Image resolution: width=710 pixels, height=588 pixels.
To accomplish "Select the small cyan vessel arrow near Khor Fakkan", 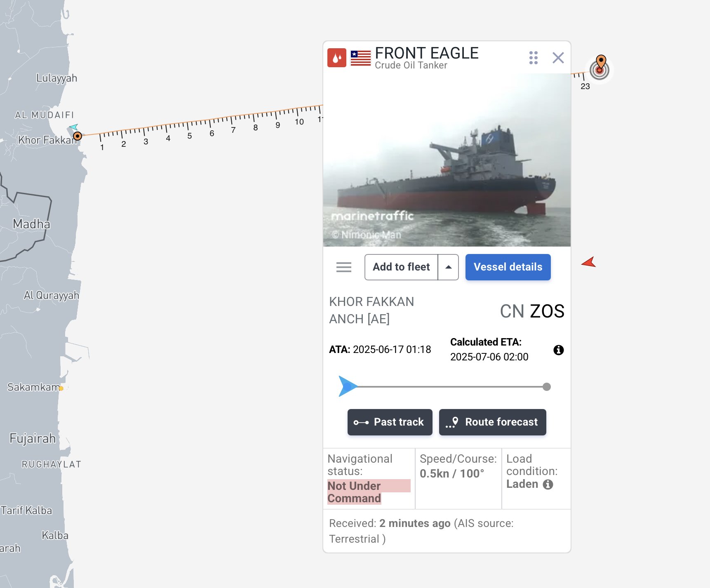I will pos(74,127).
